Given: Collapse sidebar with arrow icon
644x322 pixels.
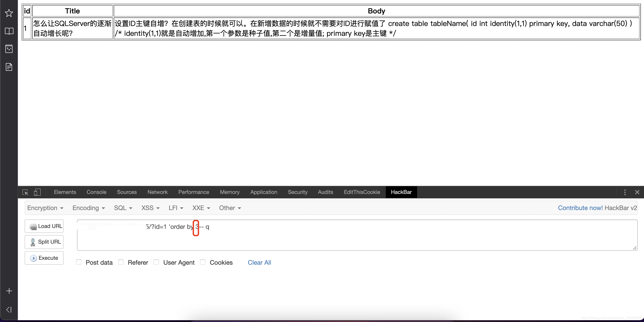Looking at the screenshot, I should [x=9, y=310].
